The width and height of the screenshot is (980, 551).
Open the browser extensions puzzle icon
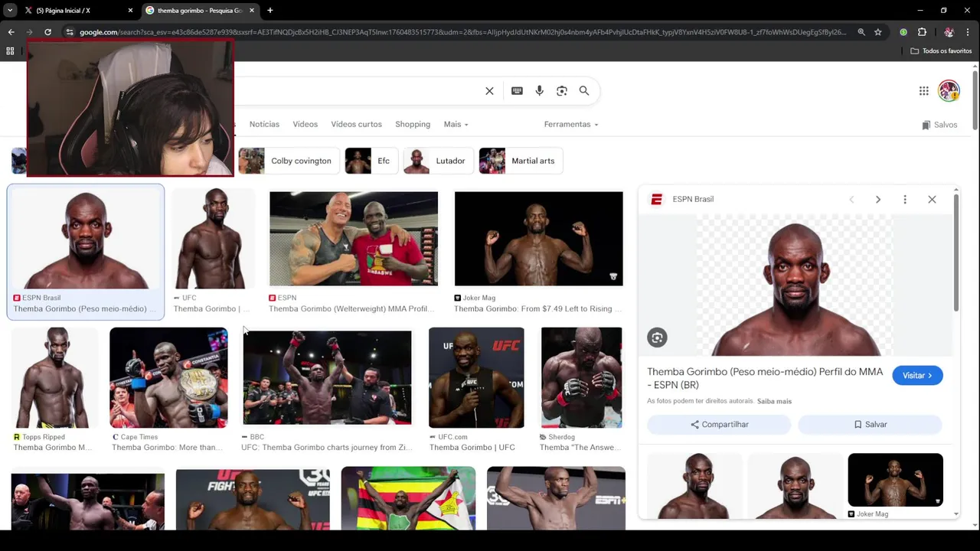tap(922, 32)
